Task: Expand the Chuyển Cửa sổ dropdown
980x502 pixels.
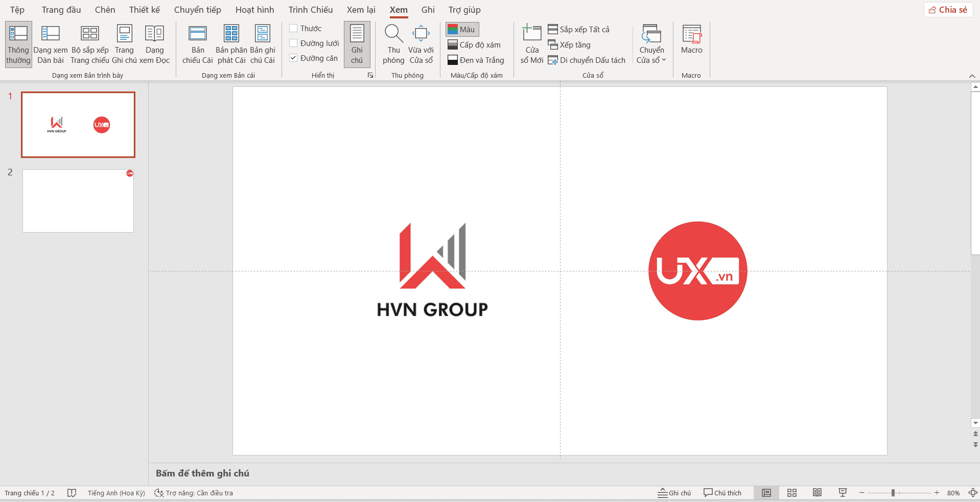Action: (x=651, y=55)
